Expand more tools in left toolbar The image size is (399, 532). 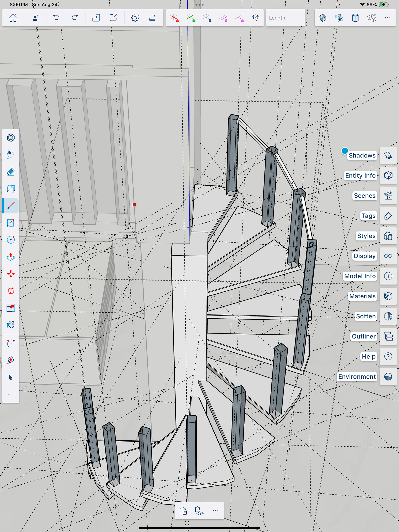point(11,394)
